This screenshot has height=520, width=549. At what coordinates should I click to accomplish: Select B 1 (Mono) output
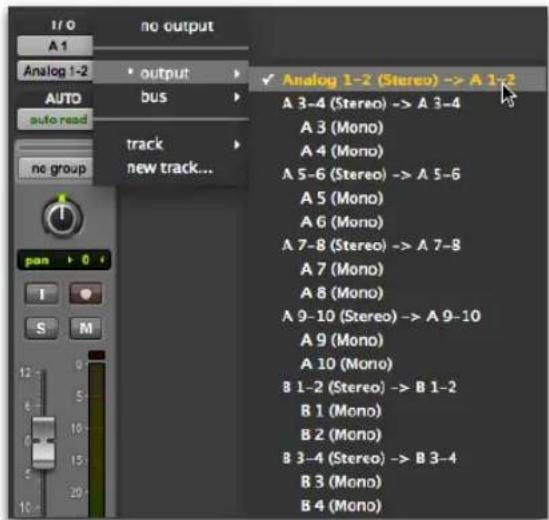click(x=341, y=411)
